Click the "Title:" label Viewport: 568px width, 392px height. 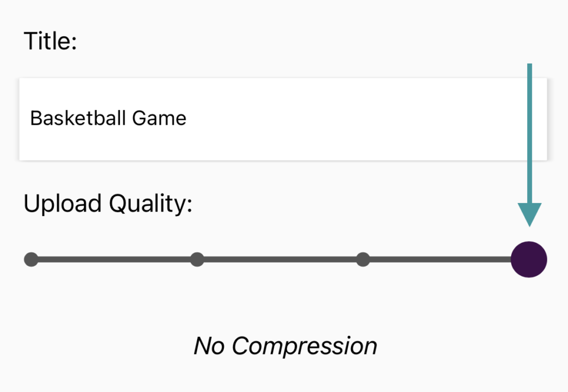click(50, 41)
